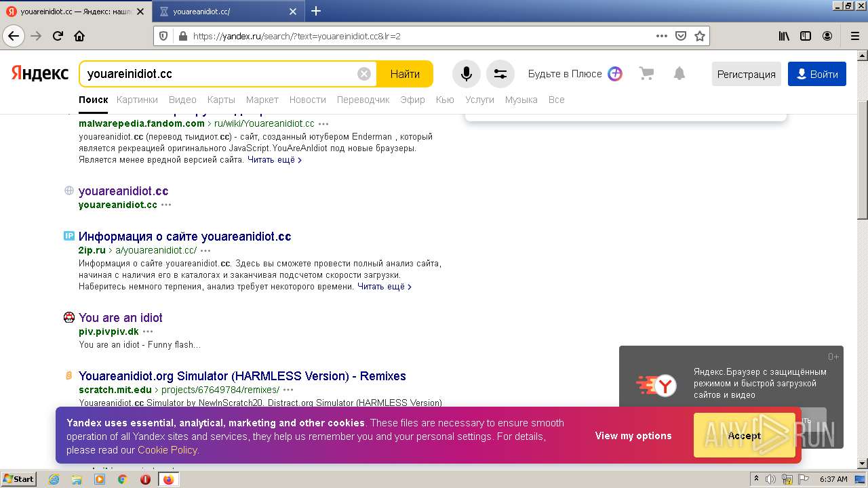Open the Windows Start menu

pyautogui.click(x=19, y=479)
